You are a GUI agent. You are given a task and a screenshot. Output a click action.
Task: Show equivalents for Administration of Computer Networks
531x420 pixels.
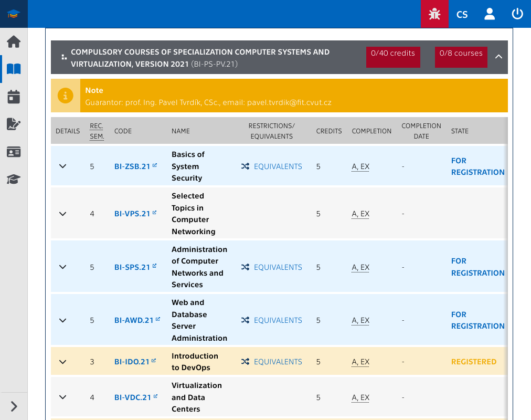point(278,267)
